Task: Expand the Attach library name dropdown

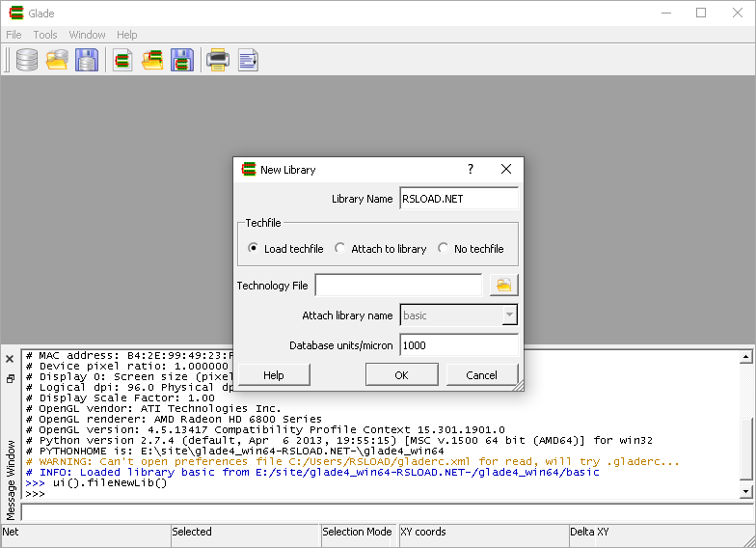Action: (x=509, y=315)
